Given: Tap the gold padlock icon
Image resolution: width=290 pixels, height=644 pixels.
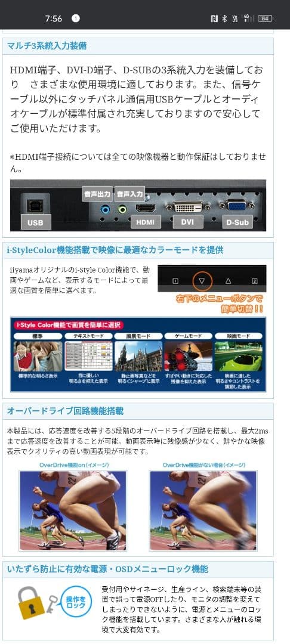Looking at the screenshot, I should (x=31, y=602).
